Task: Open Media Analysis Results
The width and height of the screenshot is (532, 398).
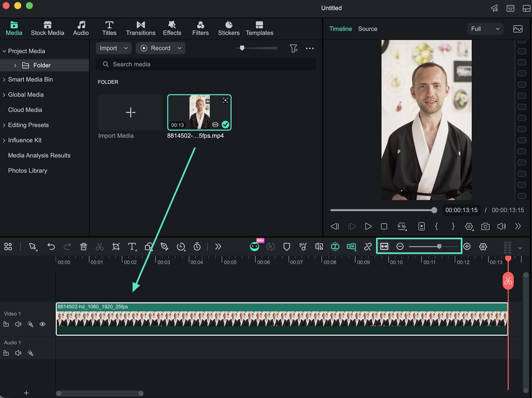Action: tap(39, 155)
